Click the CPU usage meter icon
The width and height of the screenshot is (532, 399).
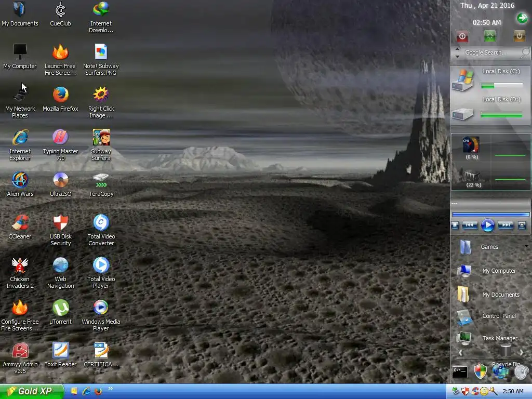click(471, 145)
